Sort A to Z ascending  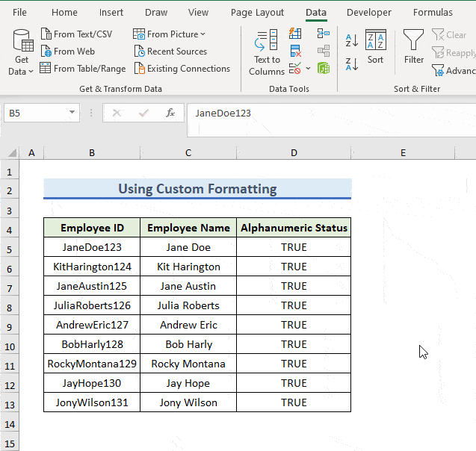coord(352,40)
